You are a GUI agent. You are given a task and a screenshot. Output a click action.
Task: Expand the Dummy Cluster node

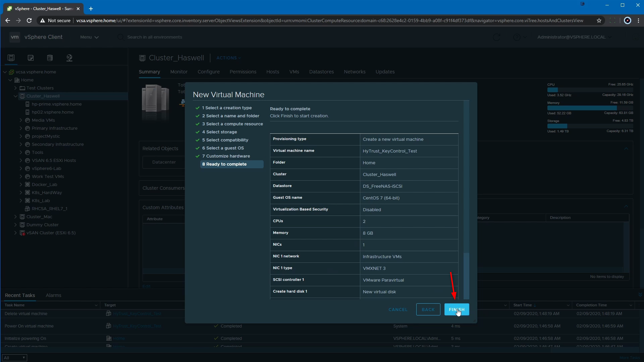(16, 225)
